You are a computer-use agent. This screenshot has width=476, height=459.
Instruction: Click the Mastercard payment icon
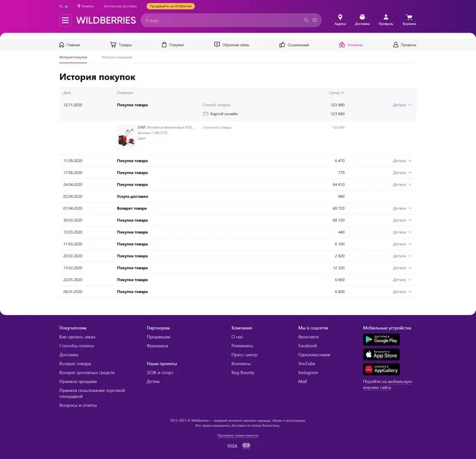click(x=246, y=445)
